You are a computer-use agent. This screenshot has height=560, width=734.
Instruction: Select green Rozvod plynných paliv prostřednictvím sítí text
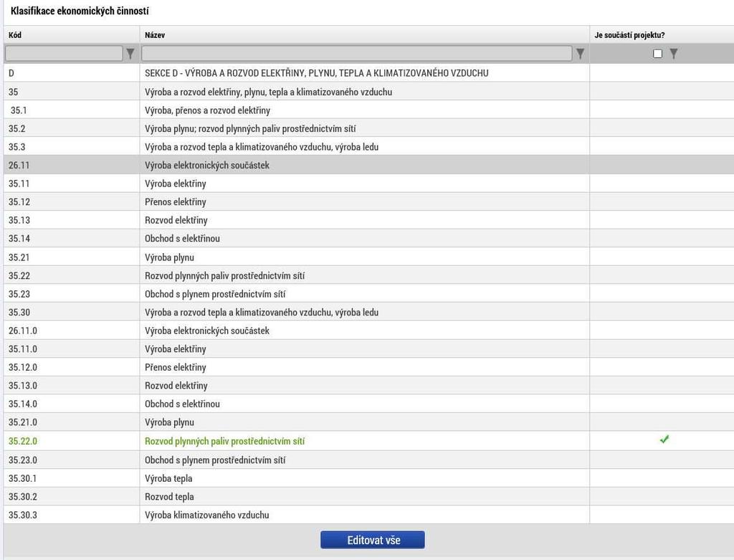coord(224,441)
